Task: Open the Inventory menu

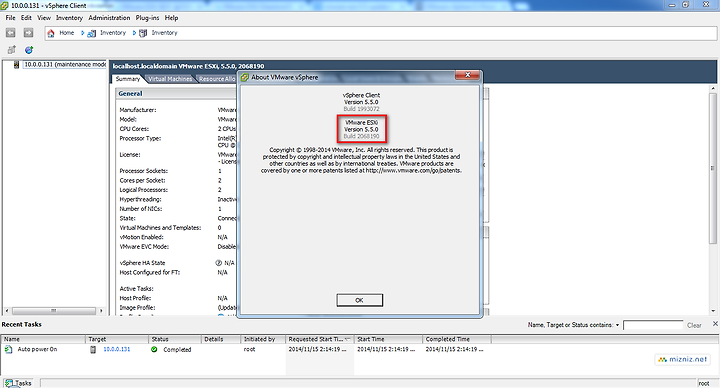Action: (69, 18)
